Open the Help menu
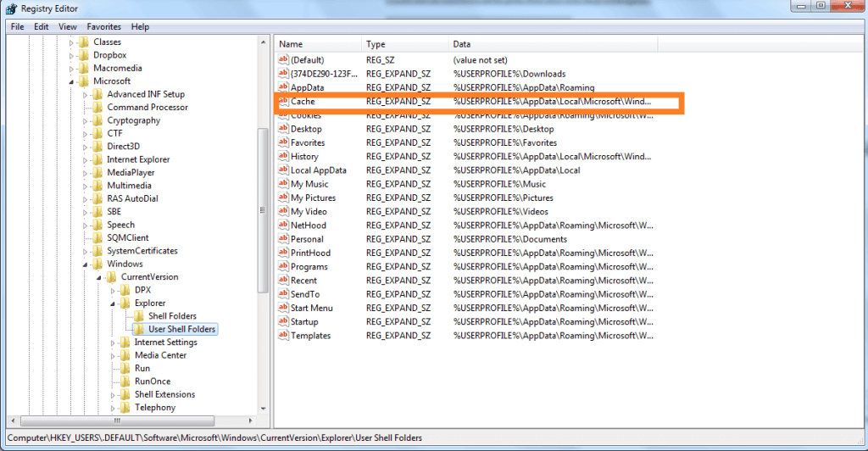 [x=140, y=26]
